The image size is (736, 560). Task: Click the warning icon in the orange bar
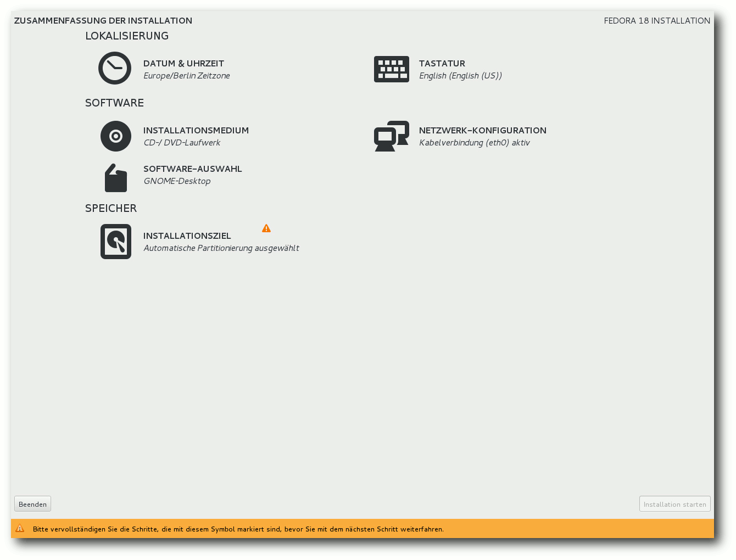tap(20, 529)
